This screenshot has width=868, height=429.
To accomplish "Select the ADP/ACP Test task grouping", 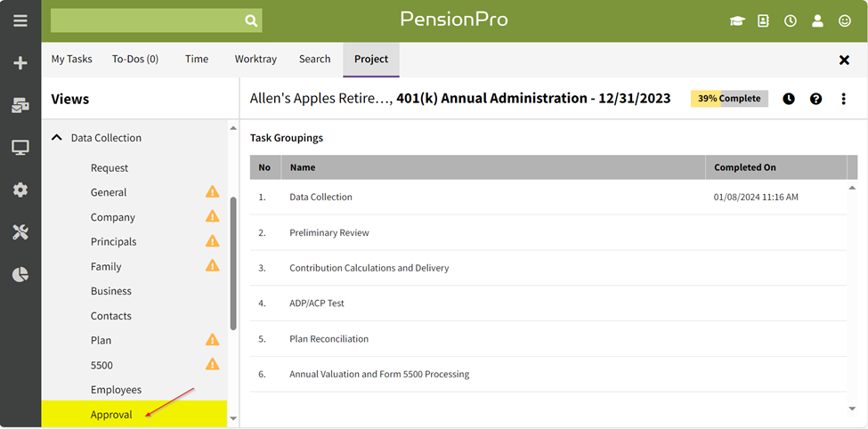I will (548, 304).
